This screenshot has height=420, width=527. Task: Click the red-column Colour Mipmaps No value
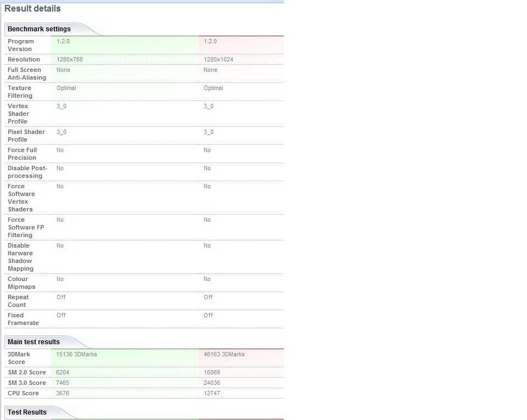pyautogui.click(x=207, y=279)
